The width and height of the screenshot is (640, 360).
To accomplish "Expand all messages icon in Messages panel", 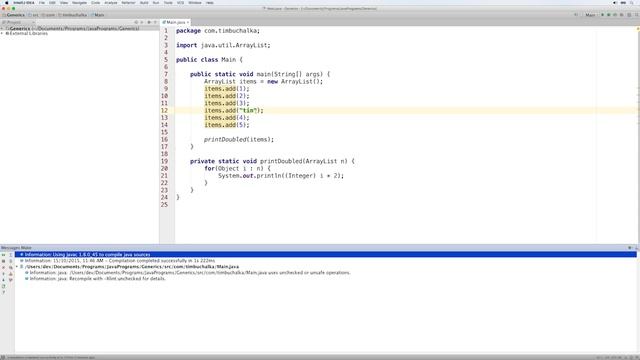I will (x=11, y=255).
